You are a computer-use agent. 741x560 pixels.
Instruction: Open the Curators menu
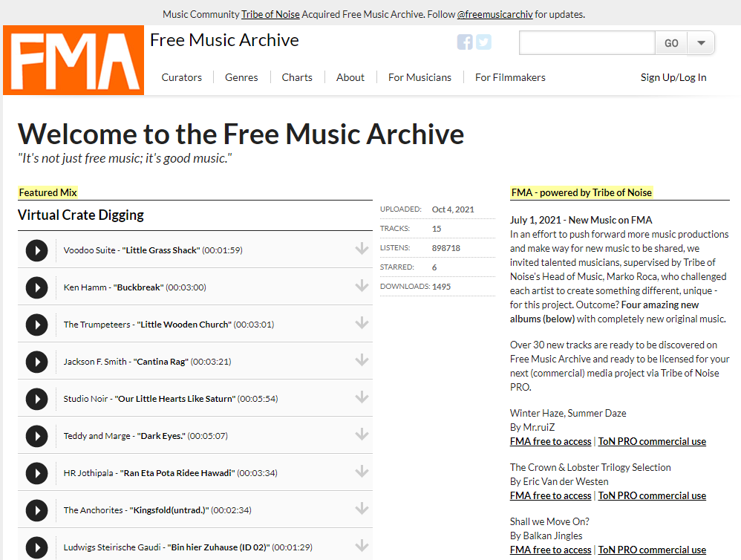181,77
